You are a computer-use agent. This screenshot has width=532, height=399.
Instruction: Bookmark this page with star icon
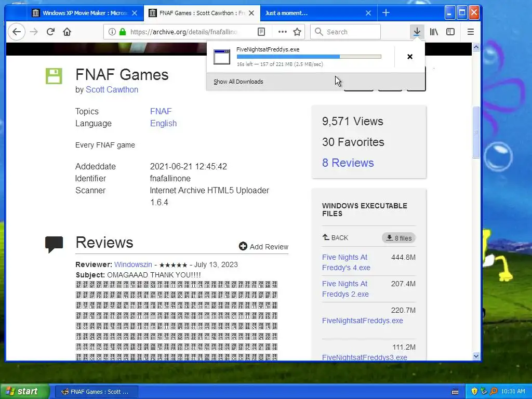pyautogui.click(x=297, y=32)
